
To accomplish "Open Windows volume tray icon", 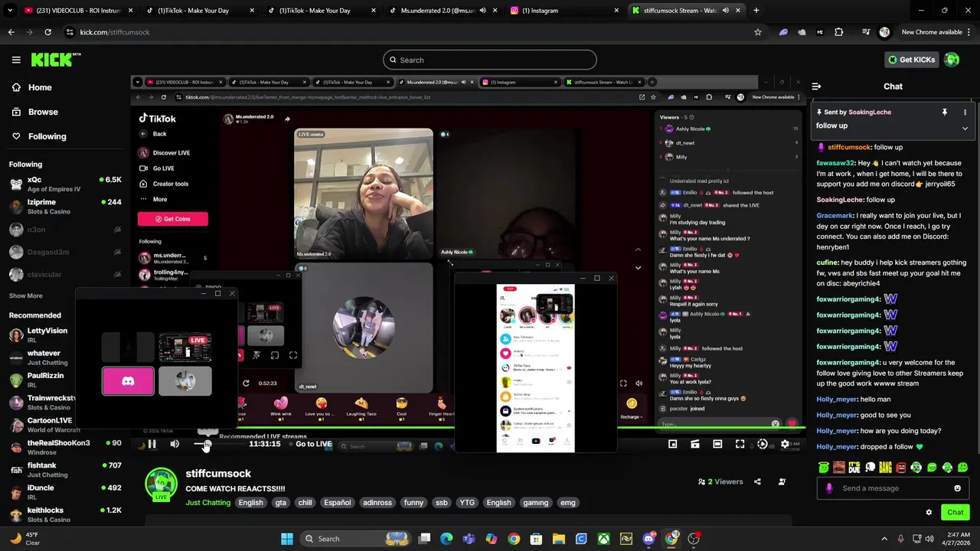I will tap(929, 539).
